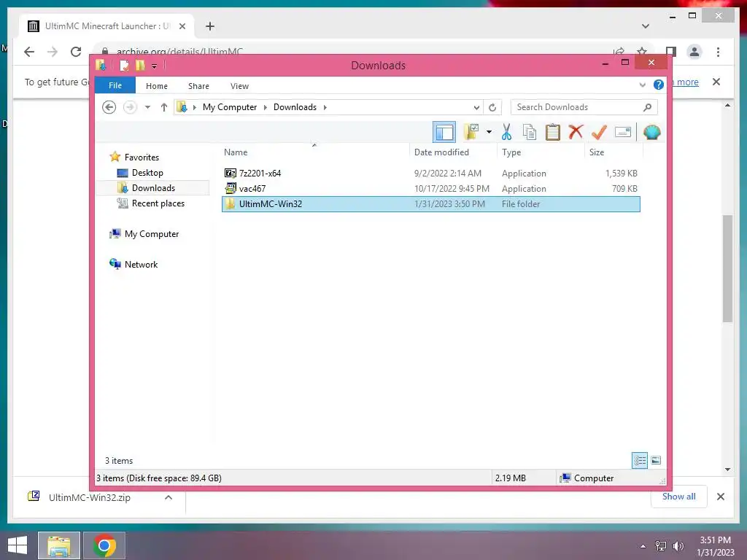Go back in Explorer navigation

click(x=109, y=107)
